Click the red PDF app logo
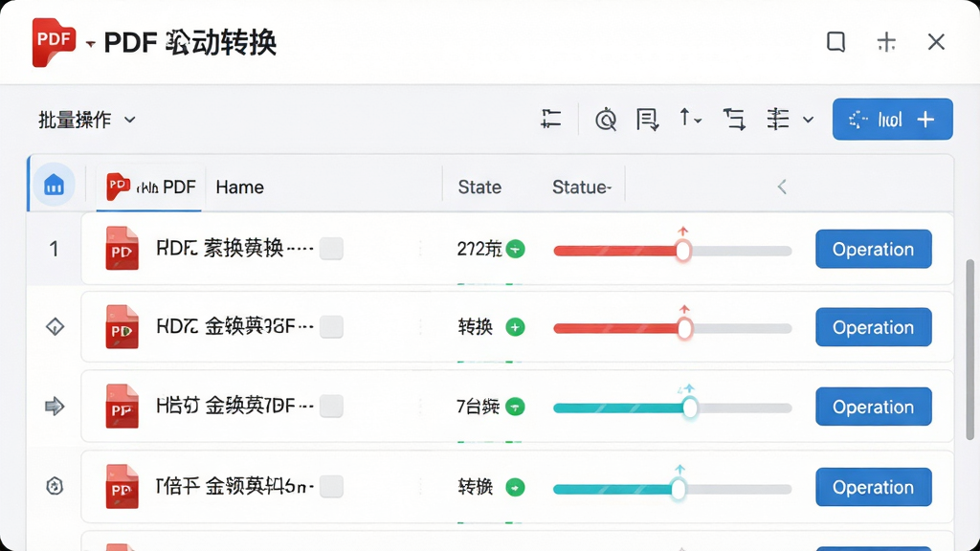Screen dimensions: 980x551 (54, 42)
